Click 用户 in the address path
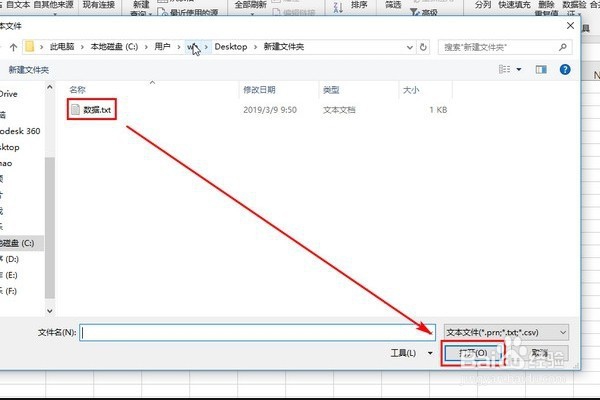The image size is (600, 400). coord(162,47)
